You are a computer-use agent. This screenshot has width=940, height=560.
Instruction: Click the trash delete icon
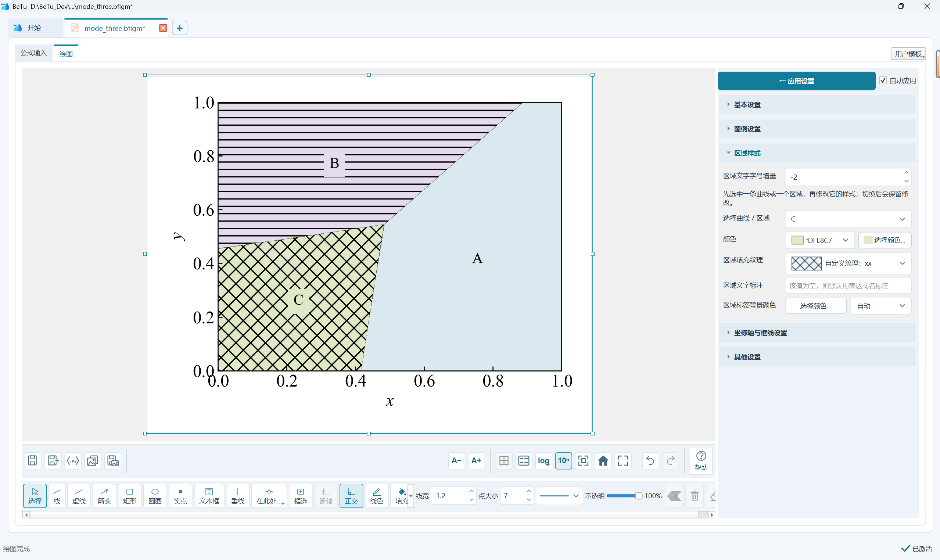(x=694, y=495)
